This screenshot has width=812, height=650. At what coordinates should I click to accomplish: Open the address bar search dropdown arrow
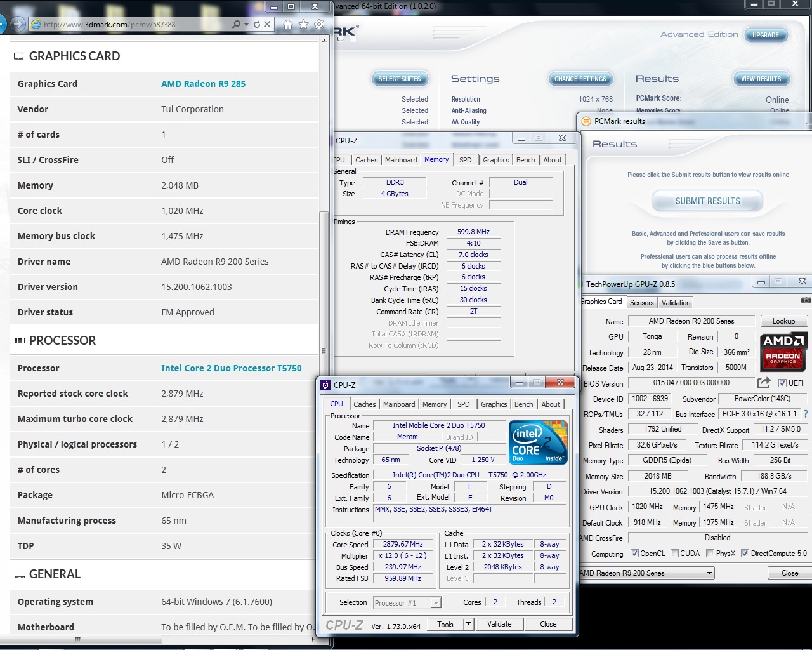247,24
